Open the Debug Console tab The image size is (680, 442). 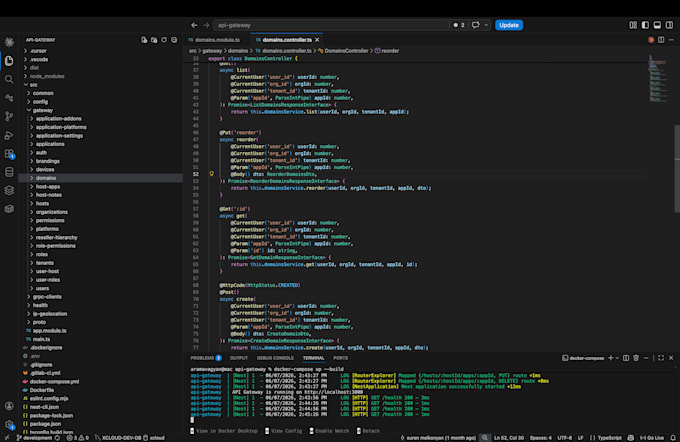pos(275,358)
